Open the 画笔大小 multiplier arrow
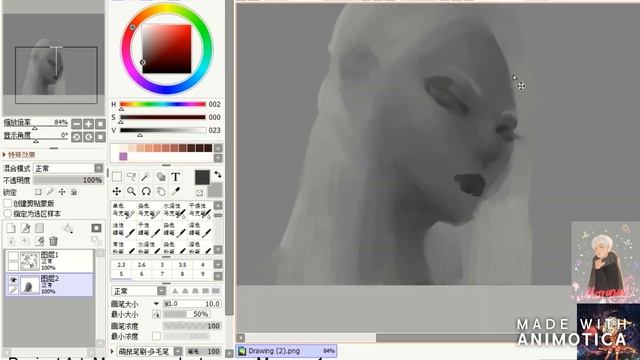The image size is (640, 360). 156,304
